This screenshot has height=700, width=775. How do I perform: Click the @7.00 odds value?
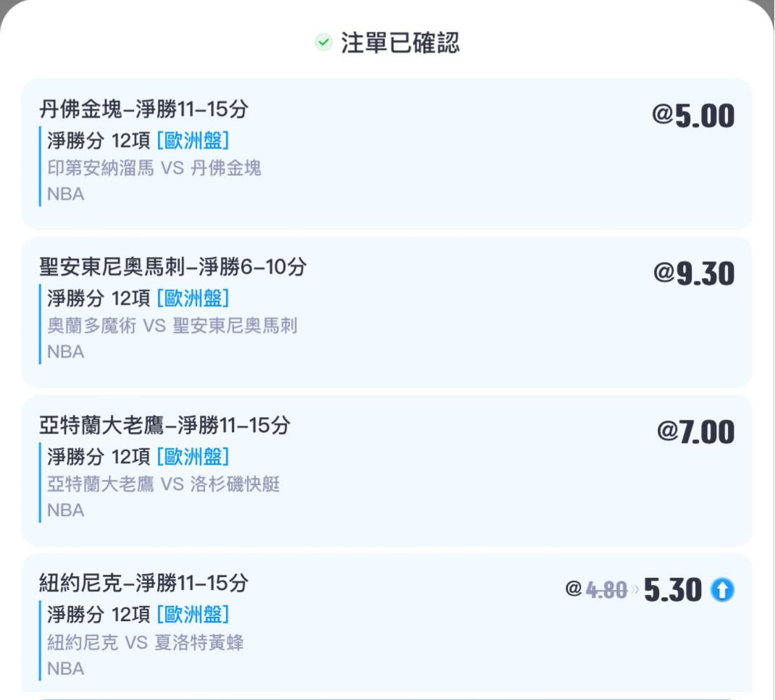(x=695, y=432)
